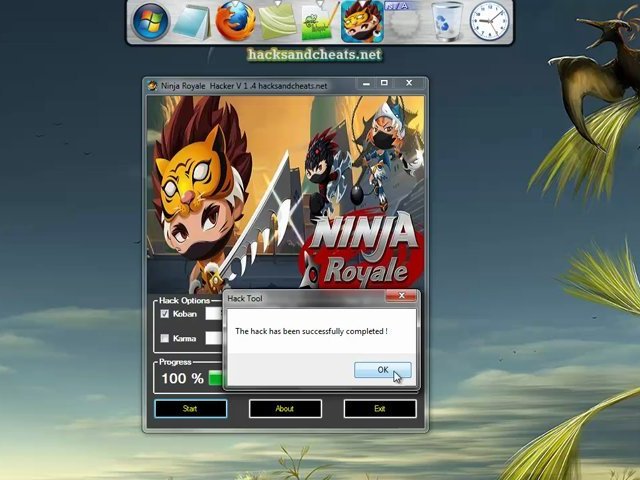The image size is (640, 480).
Task: Click the N/A gear dock icon
Action: 402,21
